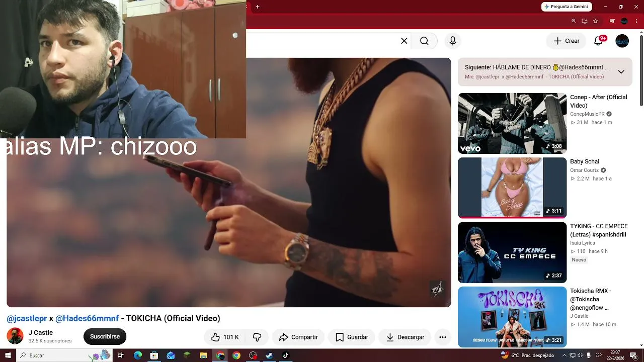Image resolution: width=644 pixels, height=362 pixels.
Task: Open Tokischa RMX video thumbnail
Action: (x=512, y=317)
